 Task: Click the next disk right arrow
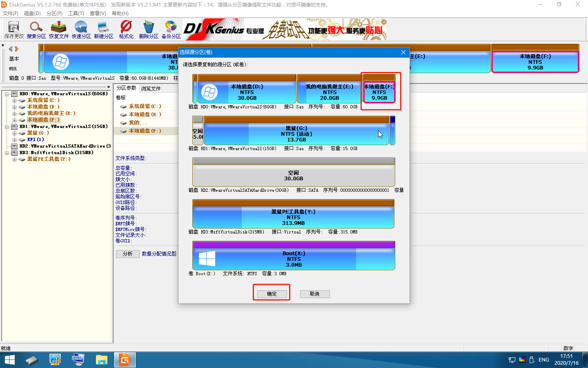point(17,49)
